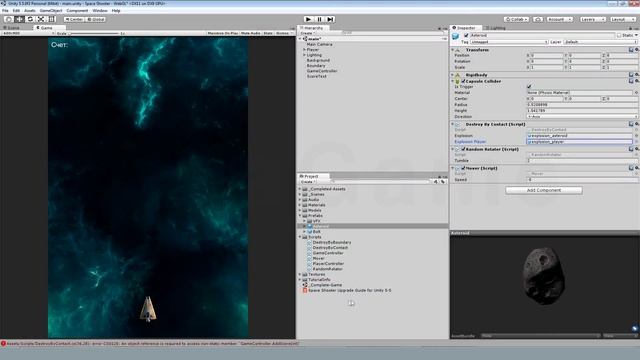This screenshot has height=360, width=640.
Task: Open the Collab dropdown
Action: point(517,19)
